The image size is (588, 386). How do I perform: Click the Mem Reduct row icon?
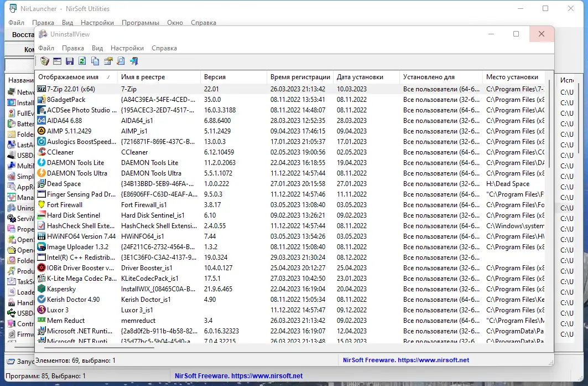(41, 320)
